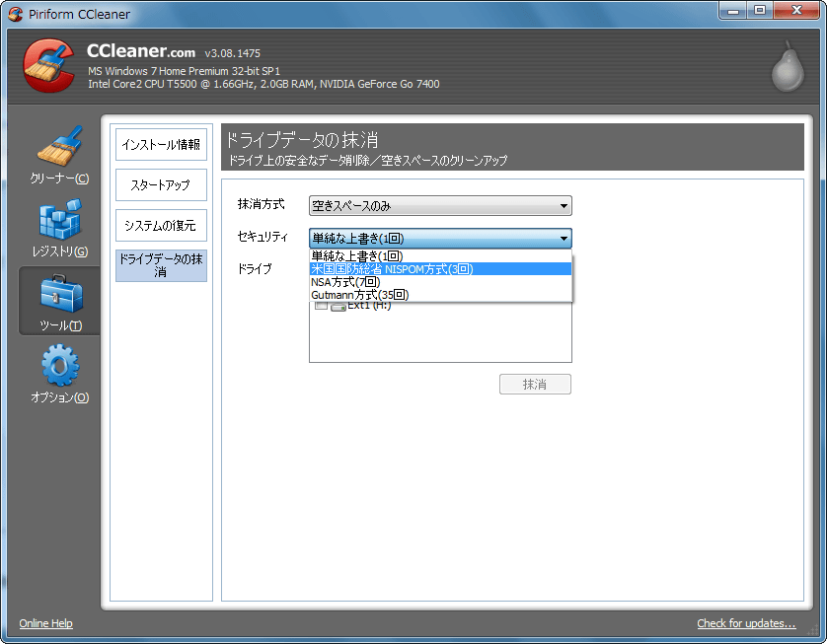Open the オプション (Options) gear icon

pos(59,367)
